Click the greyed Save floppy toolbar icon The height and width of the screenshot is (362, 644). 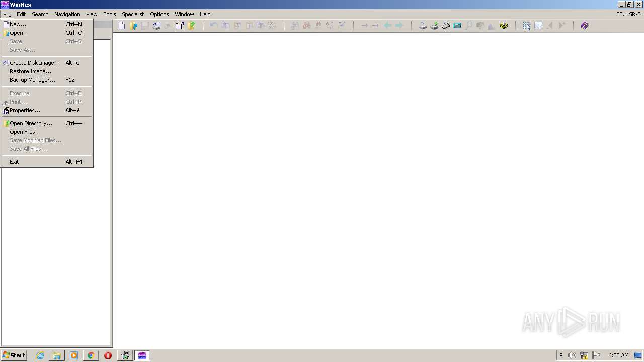pyautogui.click(x=145, y=26)
